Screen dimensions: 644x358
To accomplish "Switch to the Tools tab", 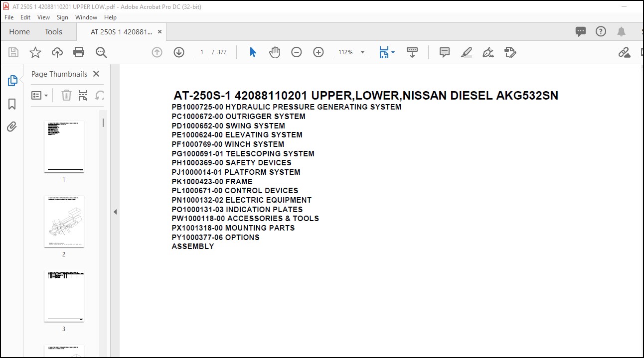I will point(53,31).
